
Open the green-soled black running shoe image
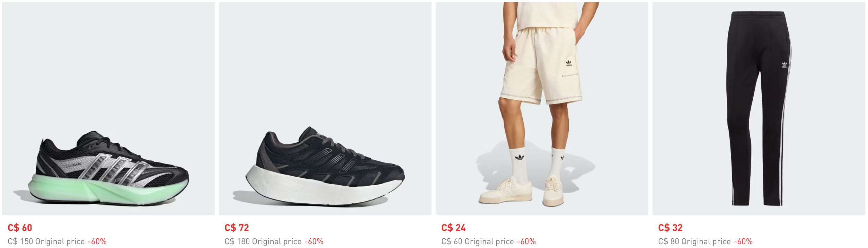tap(108, 108)
